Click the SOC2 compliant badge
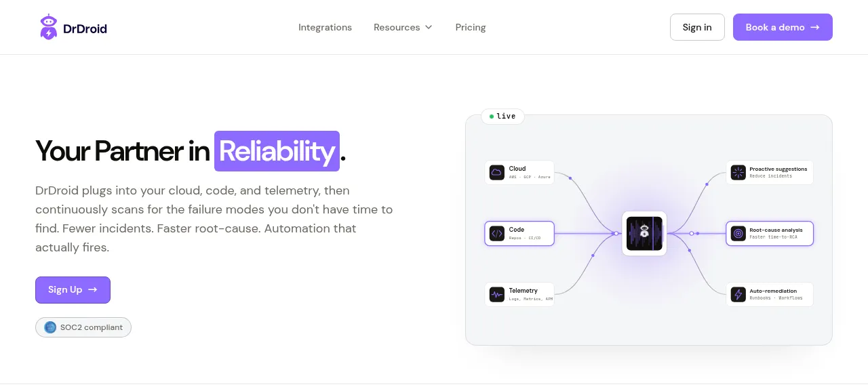868x391 pixels. [x=83, y=327]
